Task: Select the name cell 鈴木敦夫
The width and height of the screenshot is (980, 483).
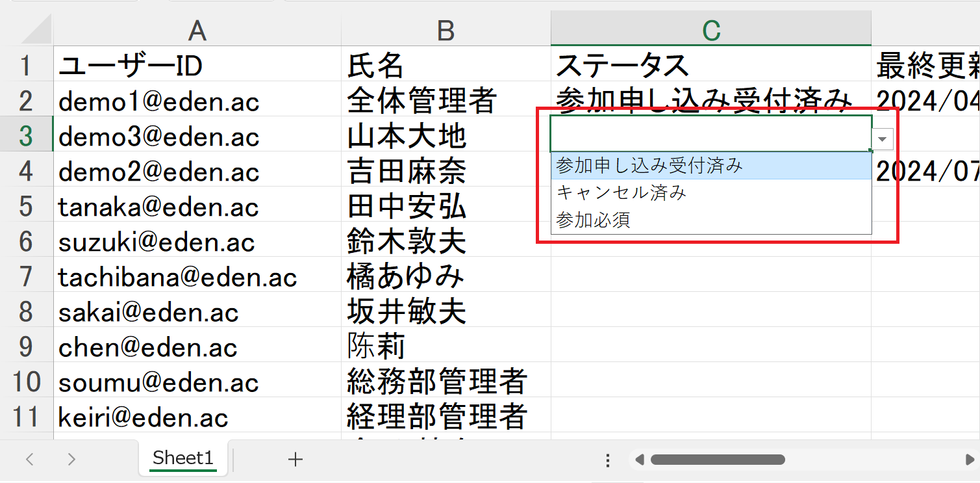Action: coord(446,239)
